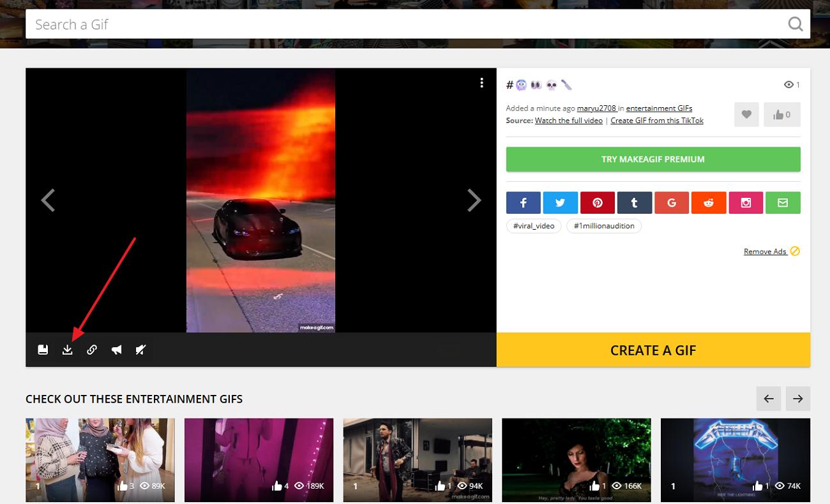Download the GIF using the download icon
The height and width of the screenshot is (504, 830).
tap(68, 350)
